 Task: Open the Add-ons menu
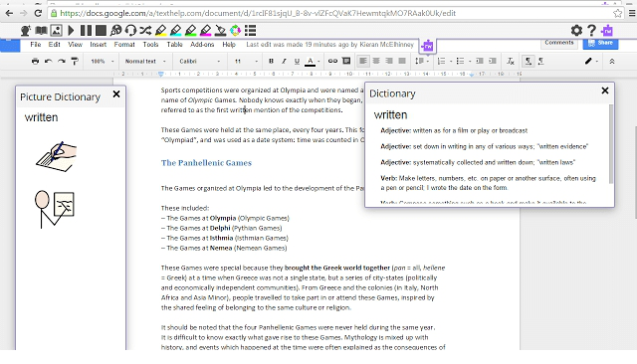(202, 44)
